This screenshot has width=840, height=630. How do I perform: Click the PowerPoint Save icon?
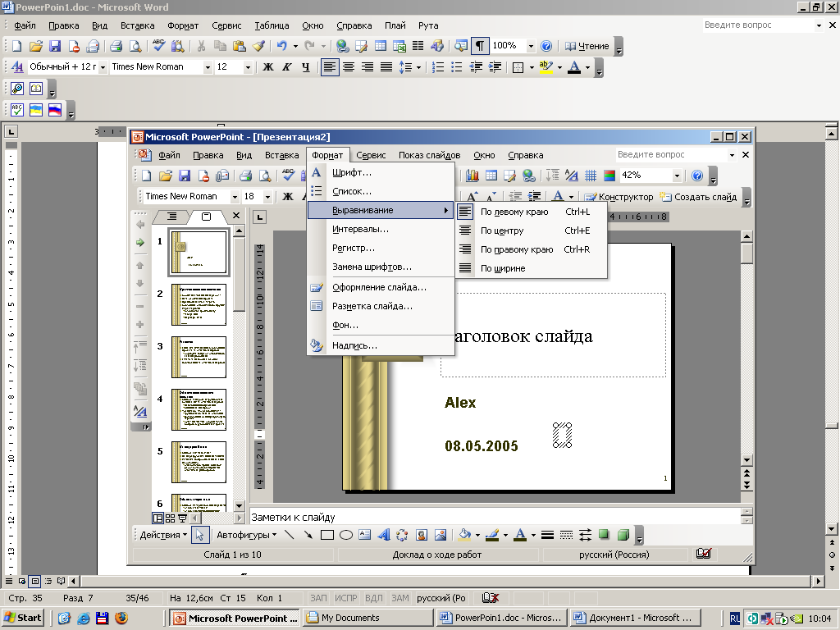[x=185, y=176]
